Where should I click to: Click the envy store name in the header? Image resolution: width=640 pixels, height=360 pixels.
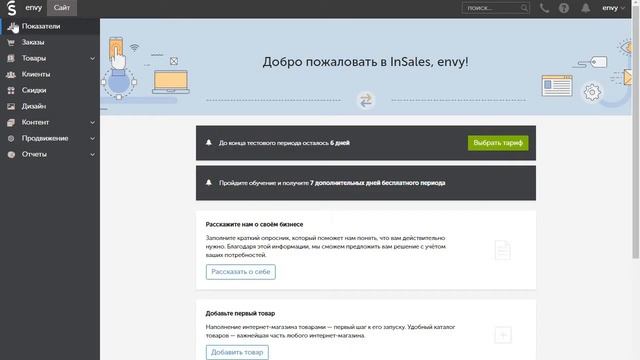[x=33, y=8]
